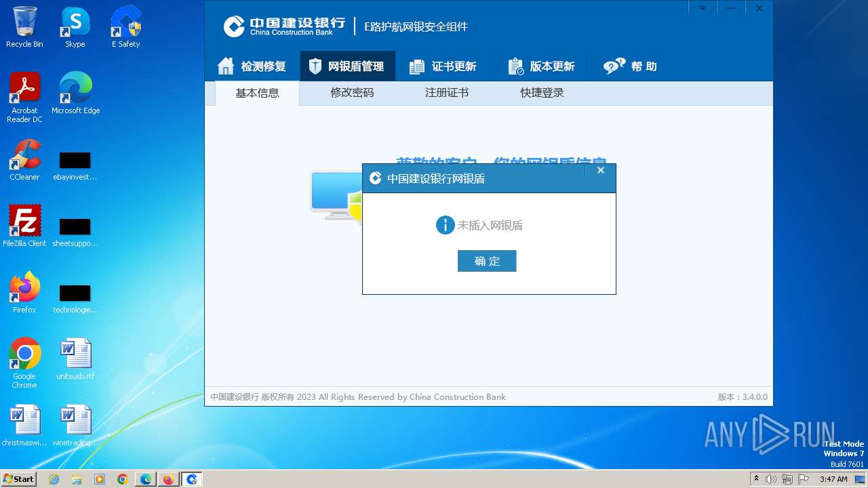Click the network tray icon
This screenshot has width=868, height=488.
coord(787,479)
